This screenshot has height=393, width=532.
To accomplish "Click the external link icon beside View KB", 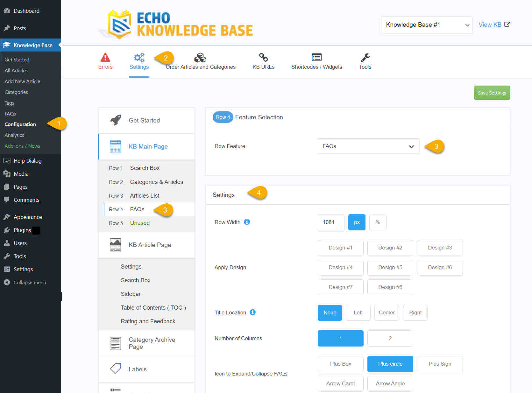I will click(507, 24).
